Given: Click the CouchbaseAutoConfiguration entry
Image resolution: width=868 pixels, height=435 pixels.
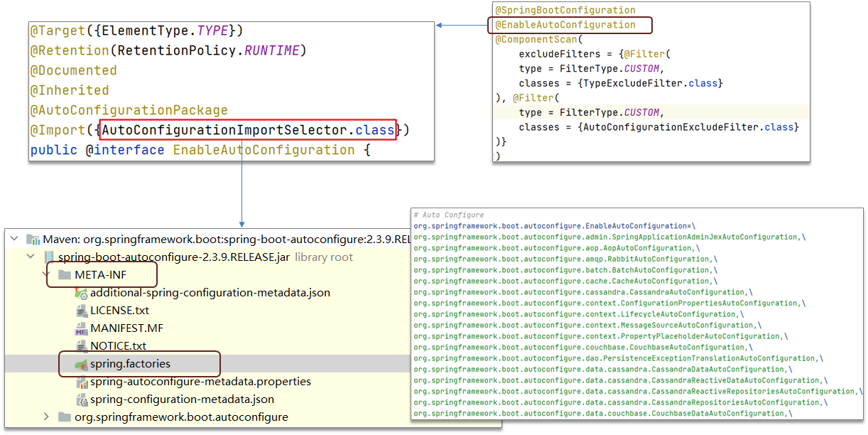Looking at the screenshot, I should click(582, 347).
